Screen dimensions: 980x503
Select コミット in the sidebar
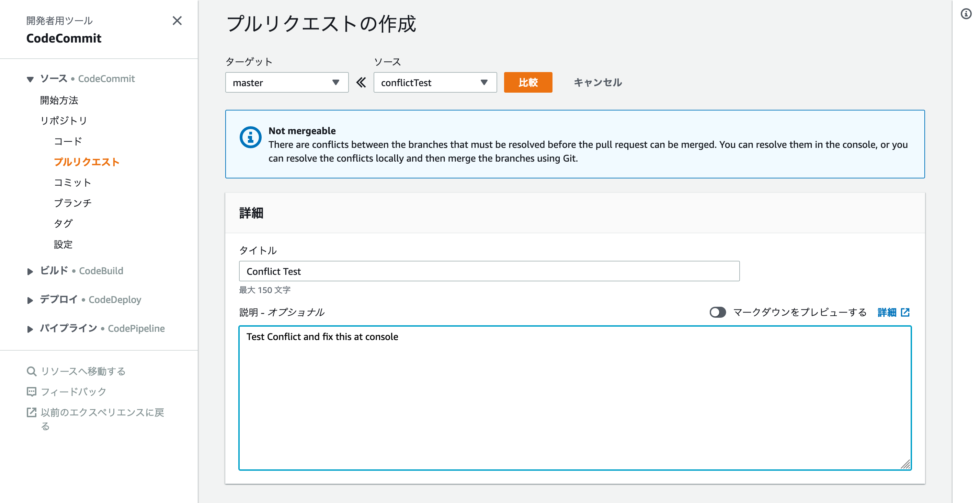[x=72, y=183]
